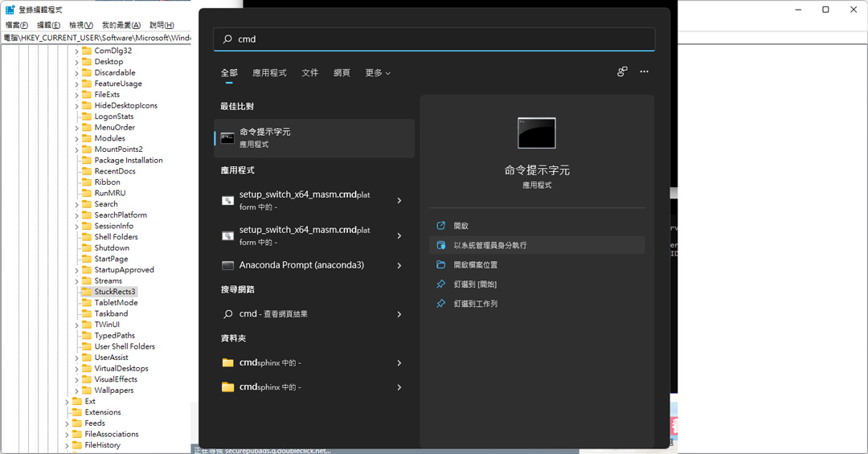Click the Open file location folder icon
868x454 pixels.
point(440,264)
